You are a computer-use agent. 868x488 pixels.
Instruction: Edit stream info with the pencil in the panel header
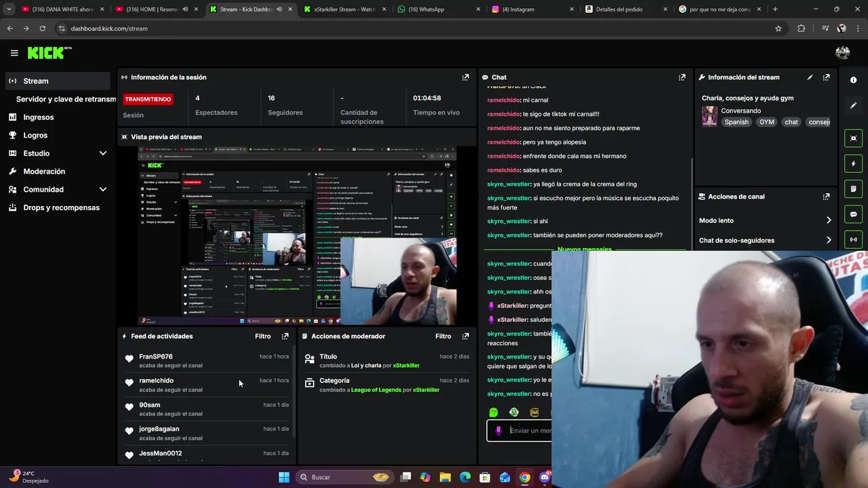coord(810,77)
